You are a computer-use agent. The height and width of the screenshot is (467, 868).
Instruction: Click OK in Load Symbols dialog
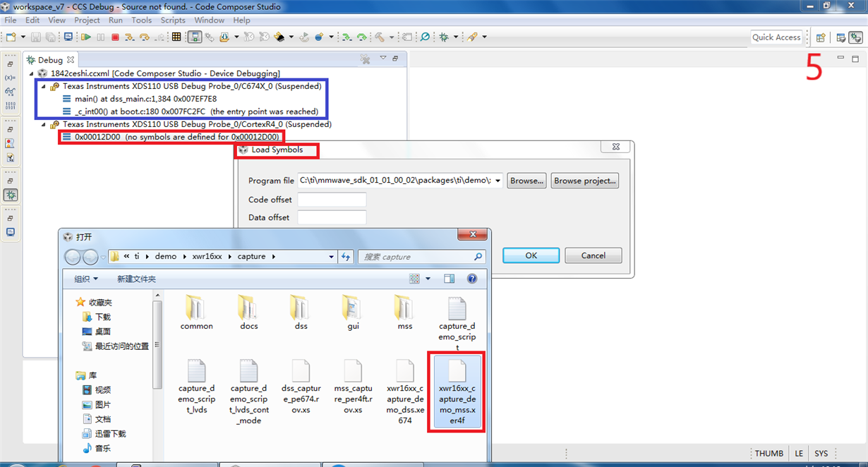click(531, 255)
